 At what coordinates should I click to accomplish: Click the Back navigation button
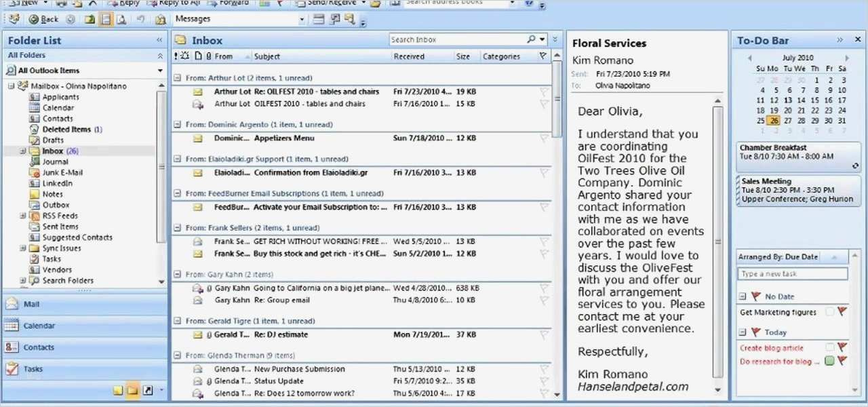pos(43,20)
